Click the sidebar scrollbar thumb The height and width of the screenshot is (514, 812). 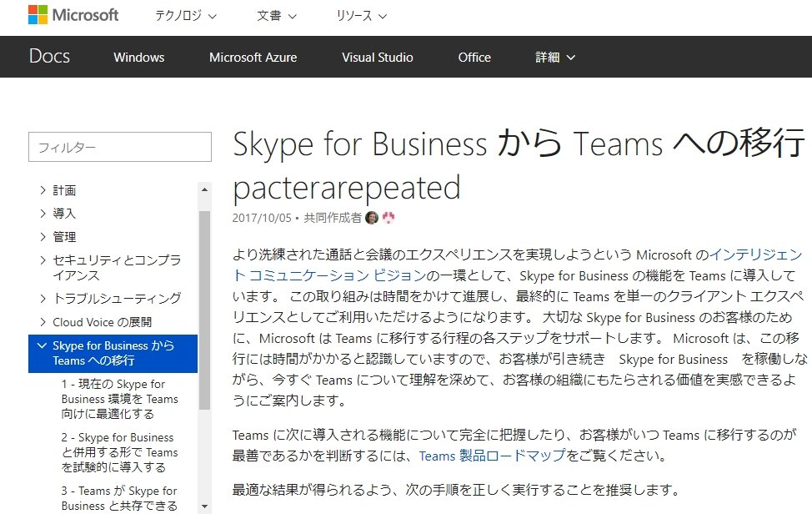pyautogui.click(x=204, y=310)
